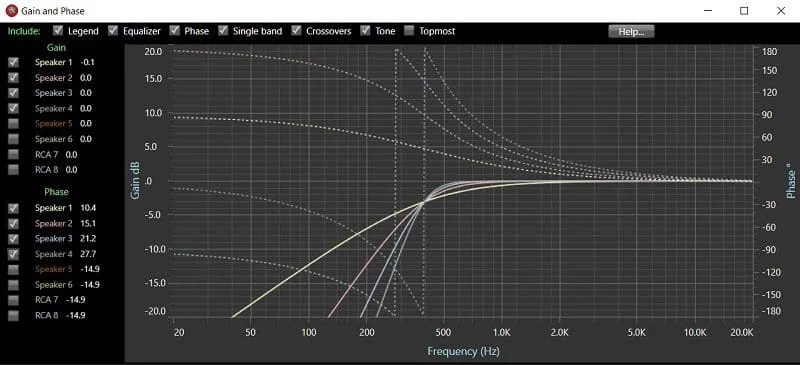This screenshot has height=365, width=800.
Task: Click the Phase section heading in sidebar
Action: (x=56, y=192)
